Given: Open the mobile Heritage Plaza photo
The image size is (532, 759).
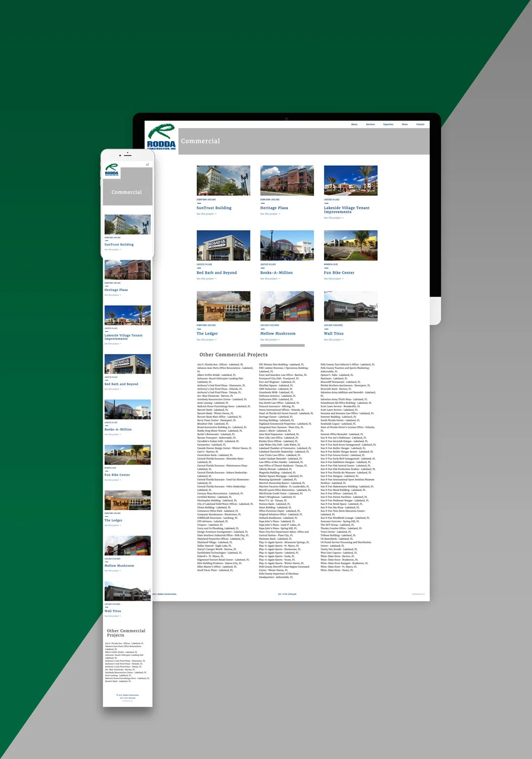Looking at the screenshot, I should point(127,270).
